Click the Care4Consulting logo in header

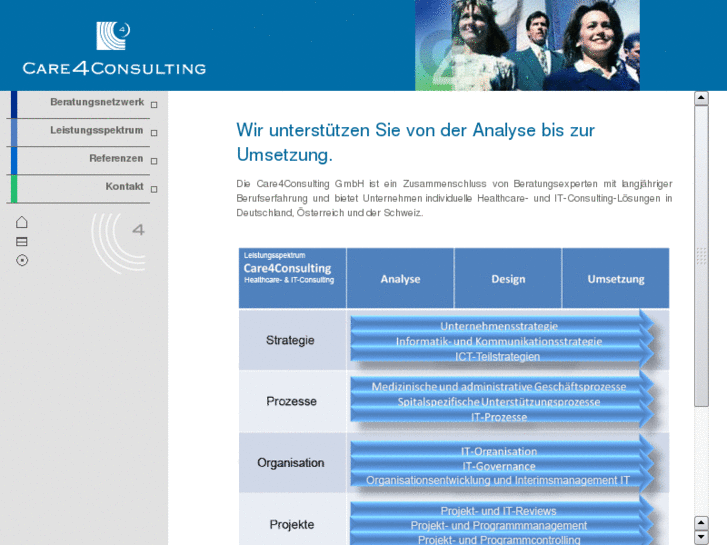[114, 48]
